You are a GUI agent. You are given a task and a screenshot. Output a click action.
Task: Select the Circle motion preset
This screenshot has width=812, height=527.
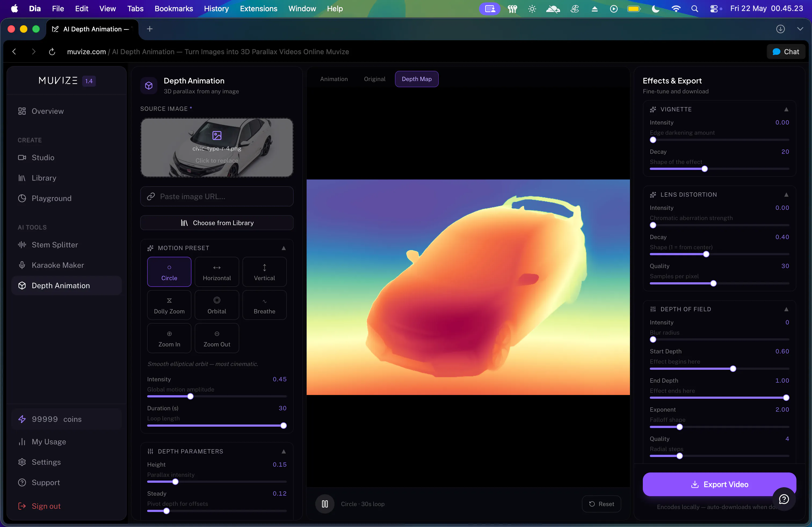tap(169, 272)
